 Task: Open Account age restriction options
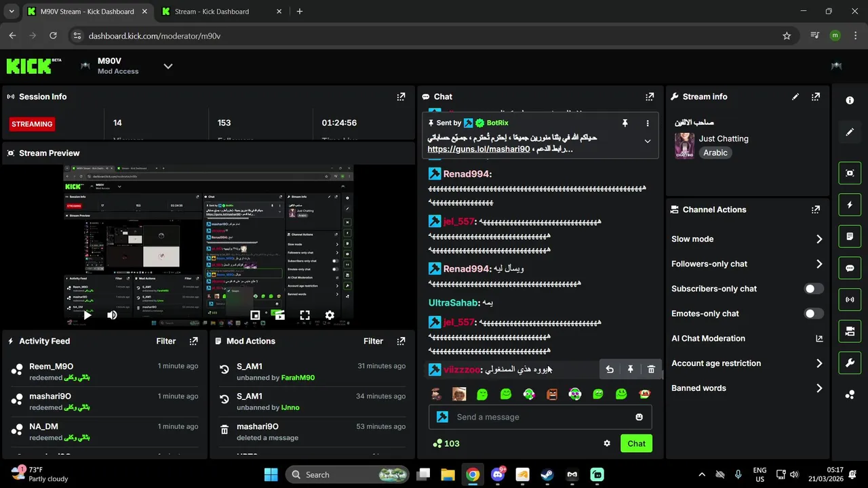[747, 363]
